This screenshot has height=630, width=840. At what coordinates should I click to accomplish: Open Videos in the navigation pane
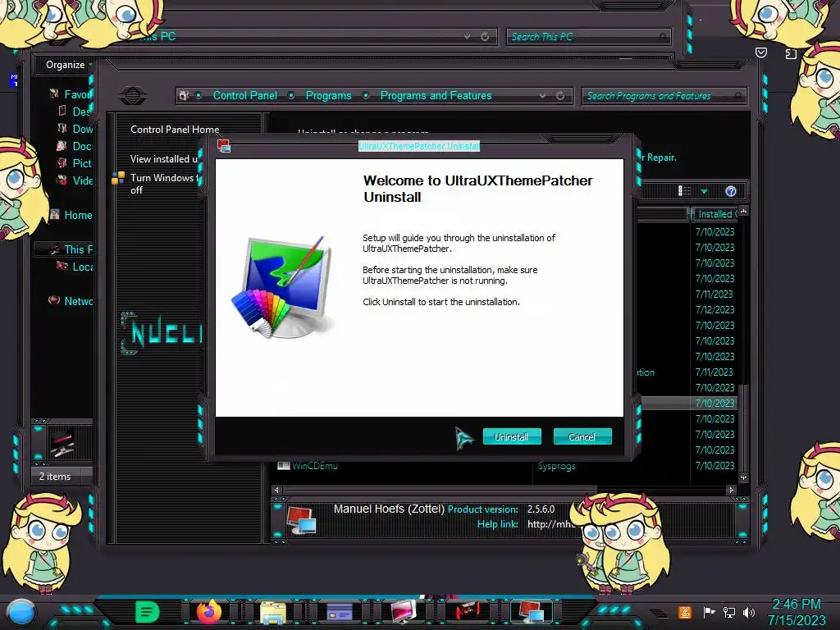point(83,180)
